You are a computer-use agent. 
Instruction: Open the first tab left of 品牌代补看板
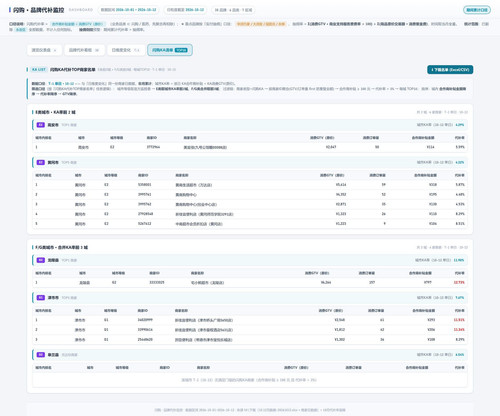point(44,50)
